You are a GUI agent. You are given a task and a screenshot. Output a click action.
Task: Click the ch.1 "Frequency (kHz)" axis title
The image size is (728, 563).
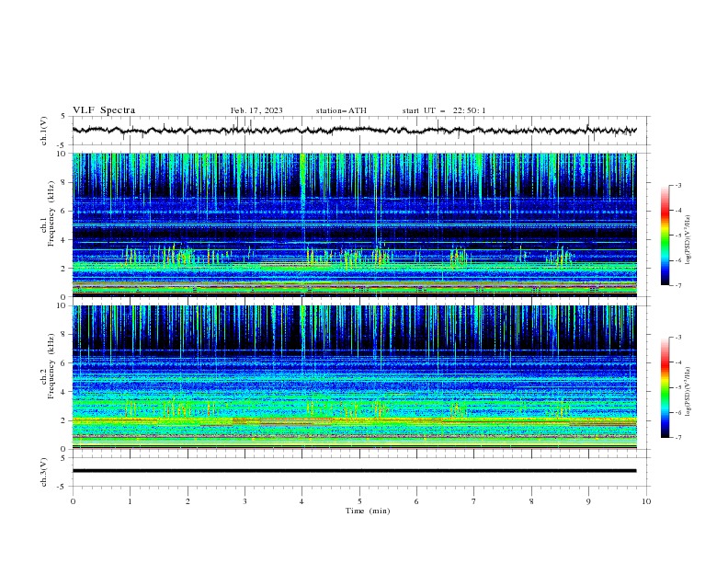[x=51, y=213]
